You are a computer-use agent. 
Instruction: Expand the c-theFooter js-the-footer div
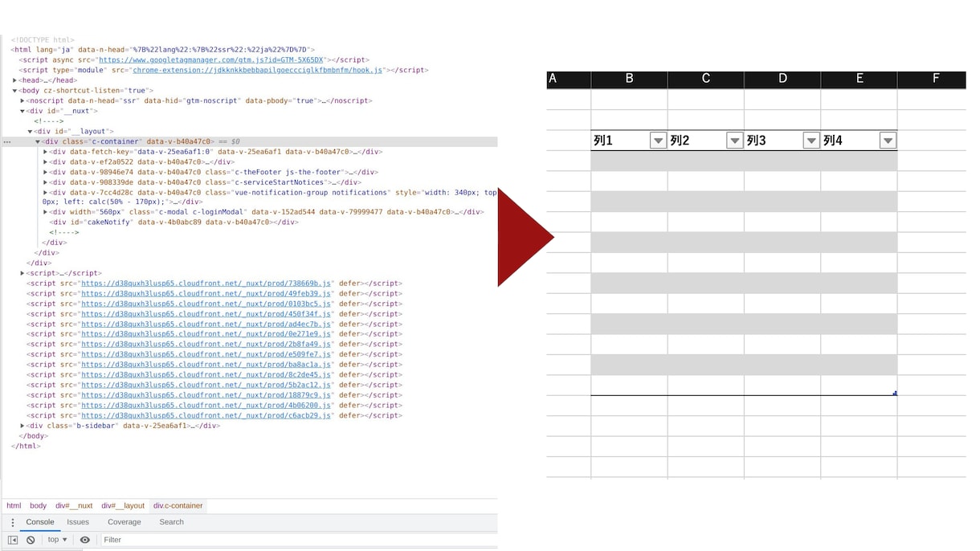[x=46, y=172]
